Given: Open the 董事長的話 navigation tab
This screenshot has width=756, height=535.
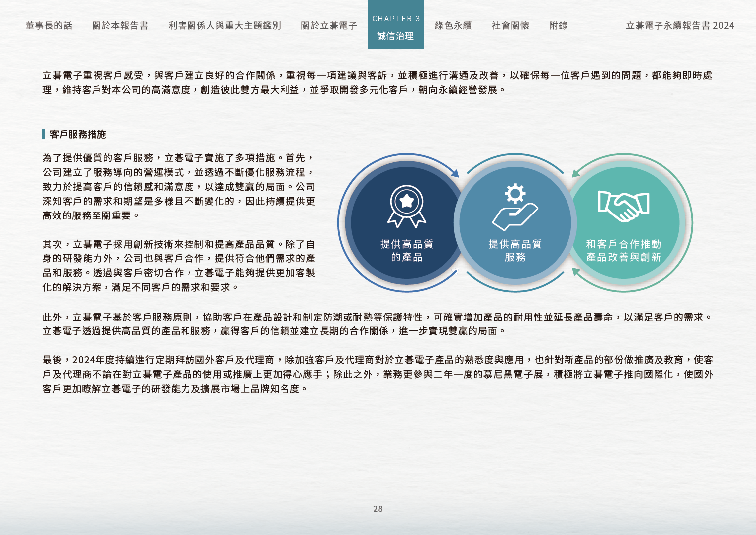Looking at the screenshot, I should pos(49,25).
